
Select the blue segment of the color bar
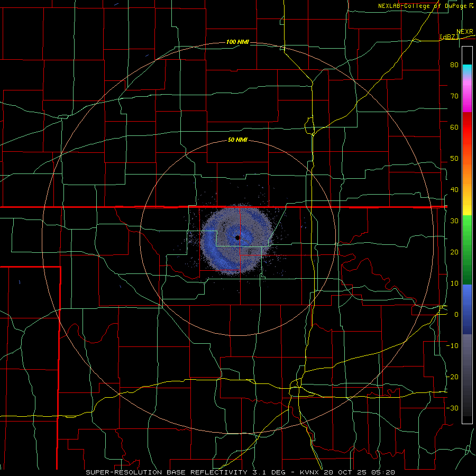467,309
